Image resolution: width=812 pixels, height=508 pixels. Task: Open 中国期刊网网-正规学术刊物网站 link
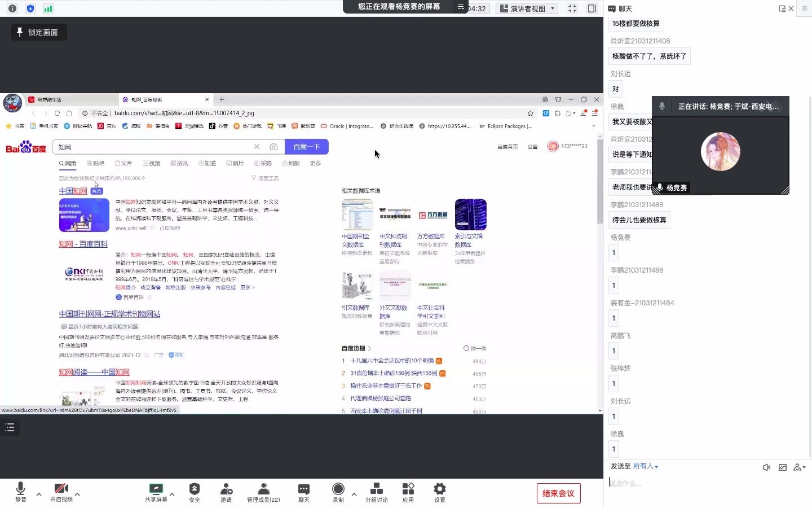(x=109, y=314)
